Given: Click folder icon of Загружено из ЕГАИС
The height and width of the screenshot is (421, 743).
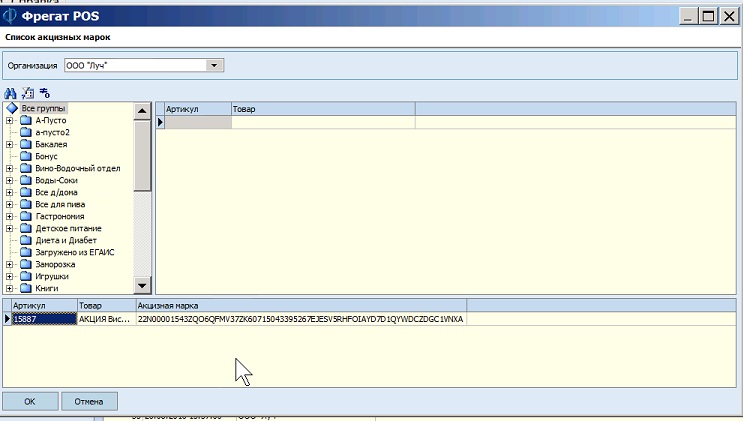Looking at the screenshot, I should pyautogui.click(x=26, y=252).
